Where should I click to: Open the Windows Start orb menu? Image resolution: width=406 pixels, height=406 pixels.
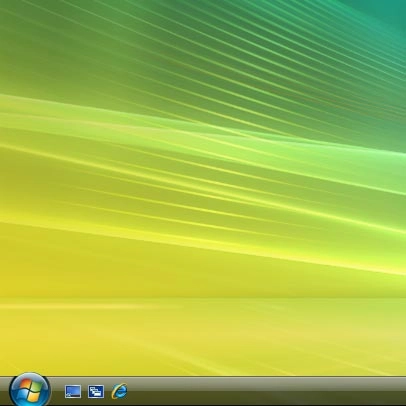click(x=30, y=390)
